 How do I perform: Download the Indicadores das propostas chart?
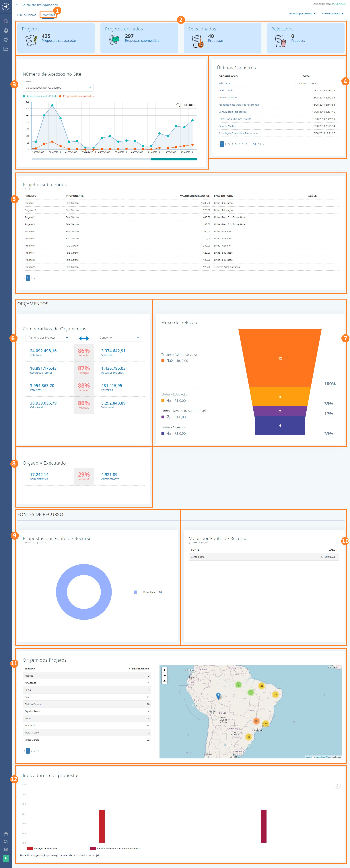point(337,785)
